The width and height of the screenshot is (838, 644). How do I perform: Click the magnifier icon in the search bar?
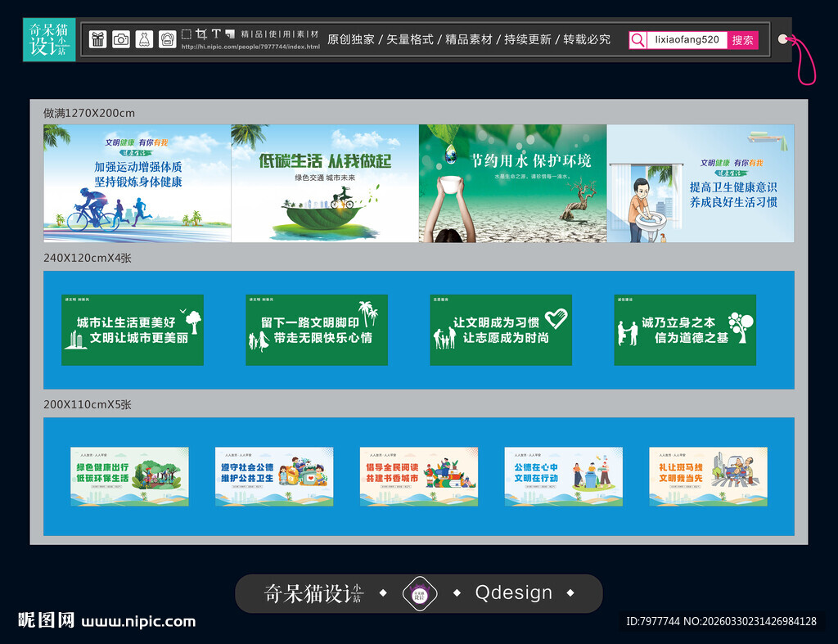coord(638,39)
